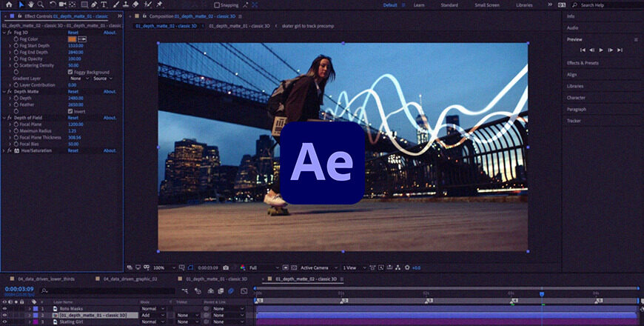This screenshot has width=644, height=326.
Task: Reset the Fog 3D effect
Action: pos(73,33)
